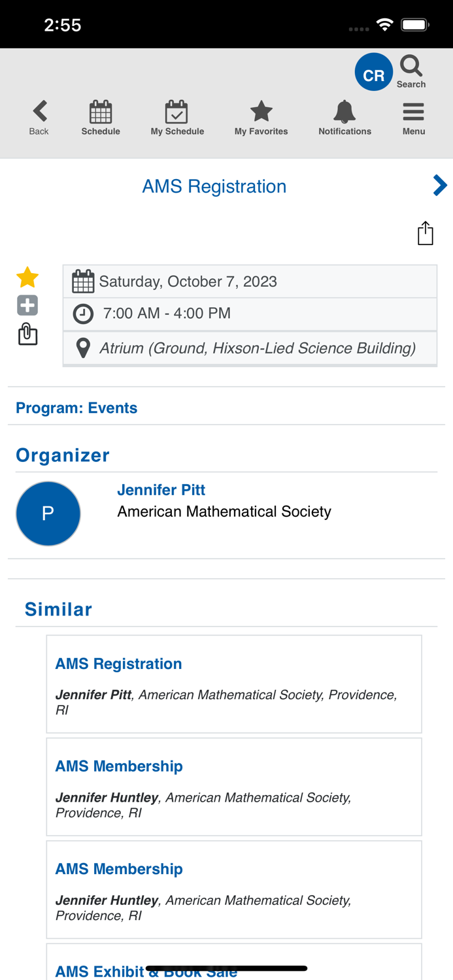Open the clock icon on the time row

[83, 314]
